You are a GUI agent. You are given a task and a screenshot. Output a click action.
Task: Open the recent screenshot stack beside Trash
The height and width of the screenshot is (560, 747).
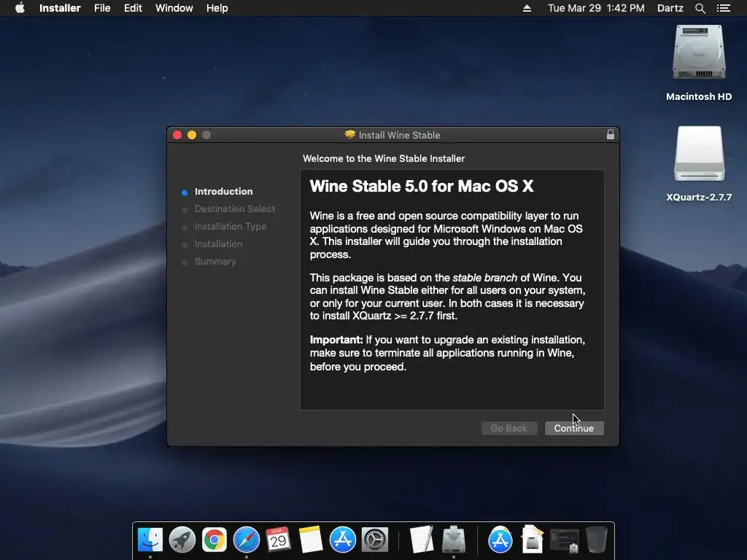pos(565,541)
